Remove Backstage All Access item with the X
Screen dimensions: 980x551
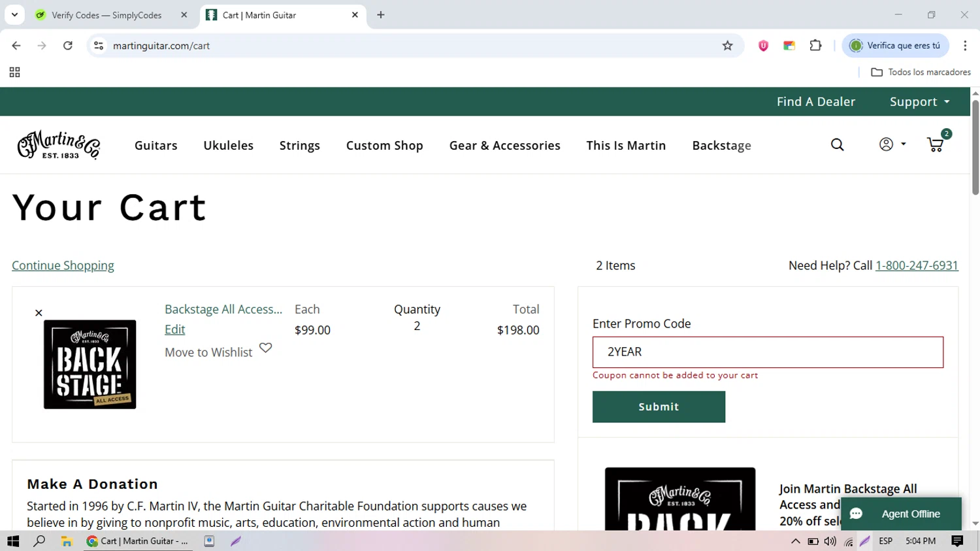39,313
